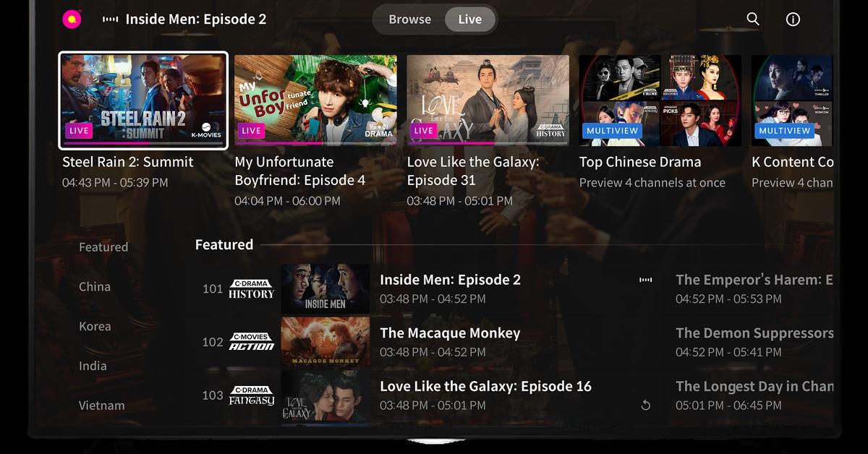Click the LIVE badge on Steel Rain 2
The image size is (868, 454).
(x=79, y=131)
